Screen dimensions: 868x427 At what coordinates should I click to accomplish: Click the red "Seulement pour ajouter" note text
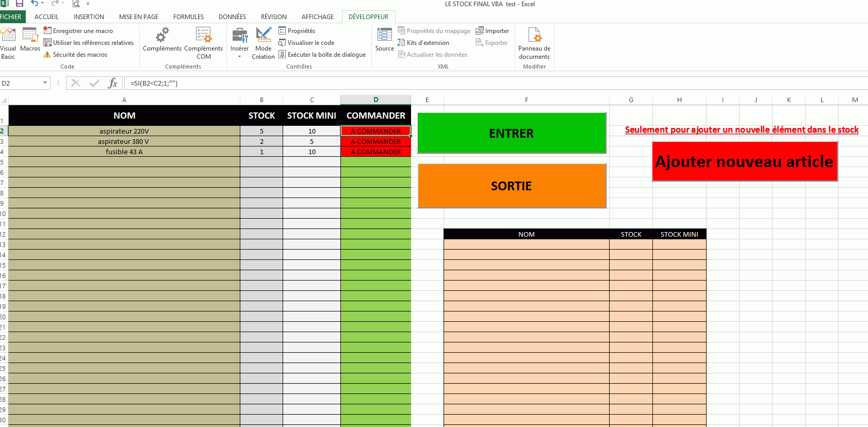(742, 129)
